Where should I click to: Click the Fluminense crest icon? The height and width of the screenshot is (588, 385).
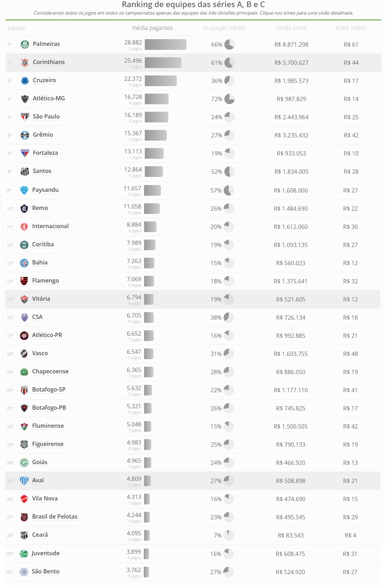[24, 426]
